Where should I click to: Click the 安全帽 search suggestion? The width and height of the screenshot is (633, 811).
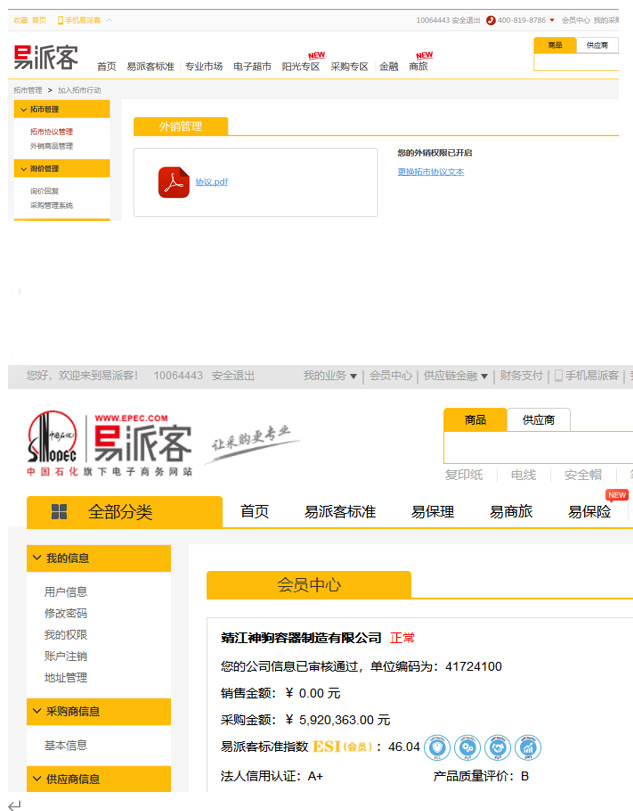click(x=583, y=475)
